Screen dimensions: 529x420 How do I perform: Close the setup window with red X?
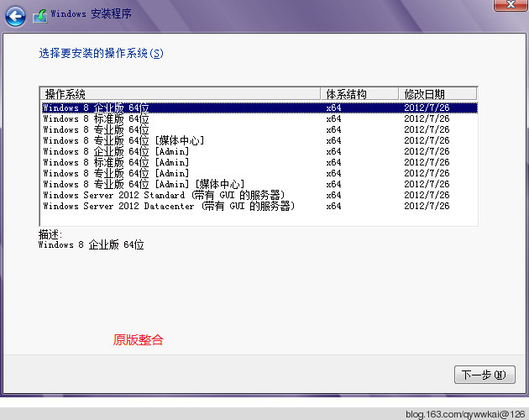click(x=511, y=5)
